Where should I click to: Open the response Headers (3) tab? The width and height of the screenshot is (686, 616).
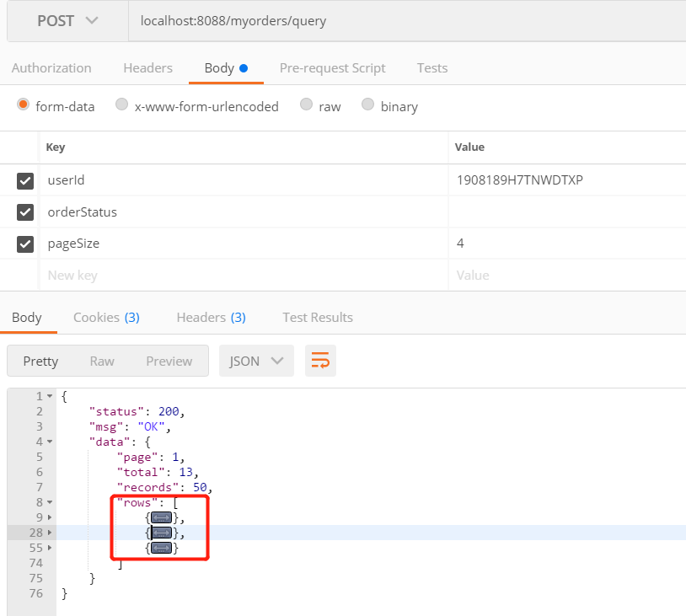(x=211, y=318)
